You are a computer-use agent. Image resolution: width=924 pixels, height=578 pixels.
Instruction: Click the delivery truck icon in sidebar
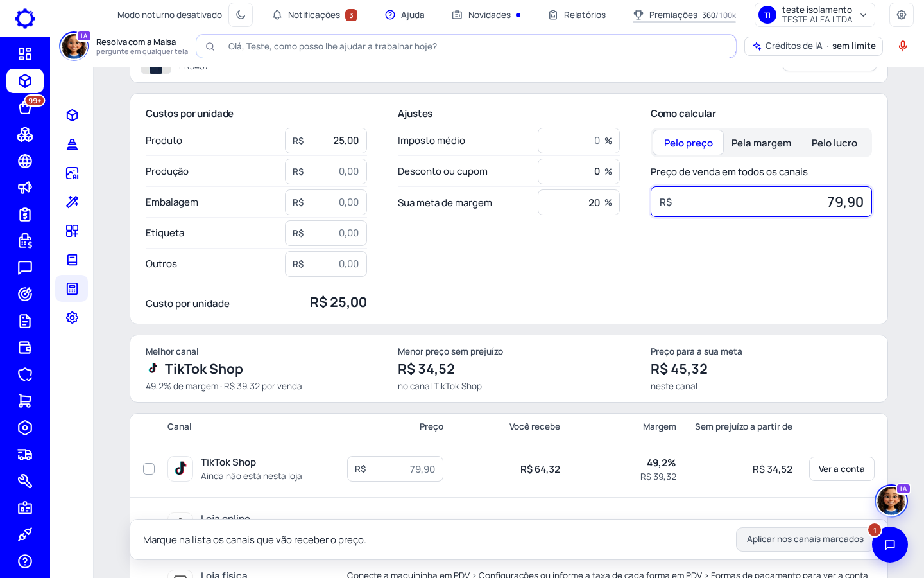[25, 455]
